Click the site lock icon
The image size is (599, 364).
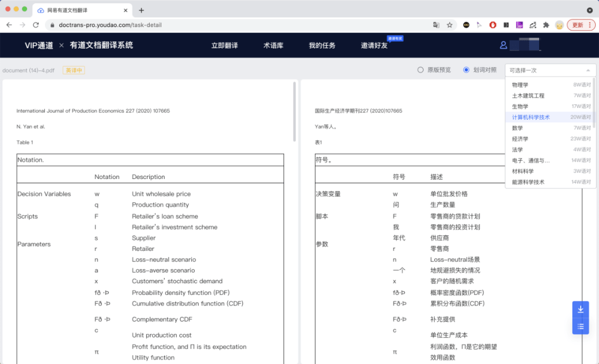52,25
